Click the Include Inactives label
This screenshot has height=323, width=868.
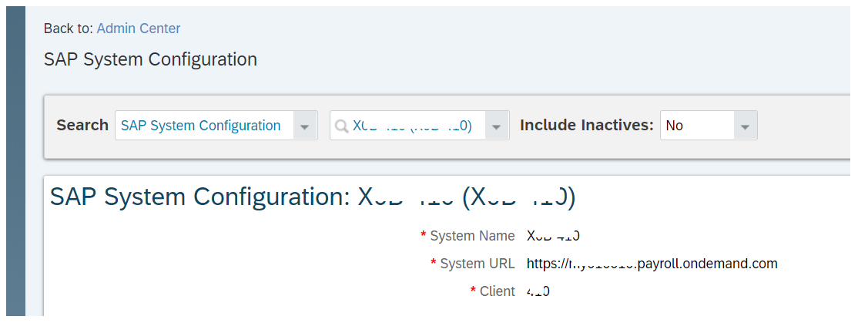587,125
